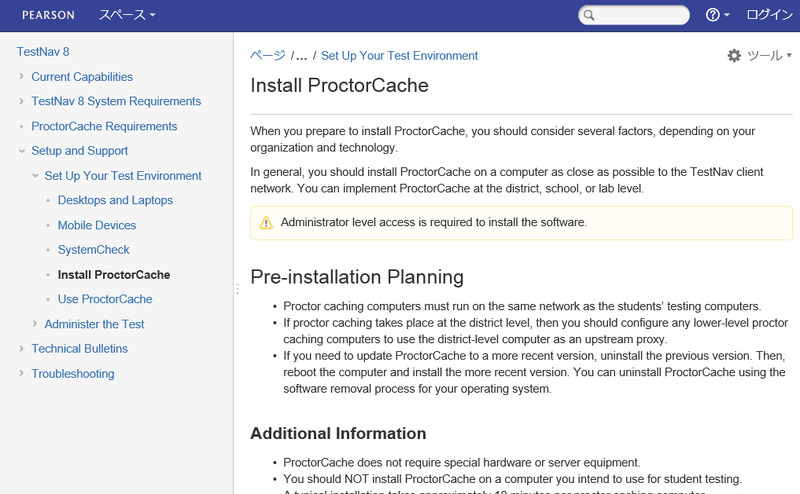Click inside the header search field

pos(642,15)
